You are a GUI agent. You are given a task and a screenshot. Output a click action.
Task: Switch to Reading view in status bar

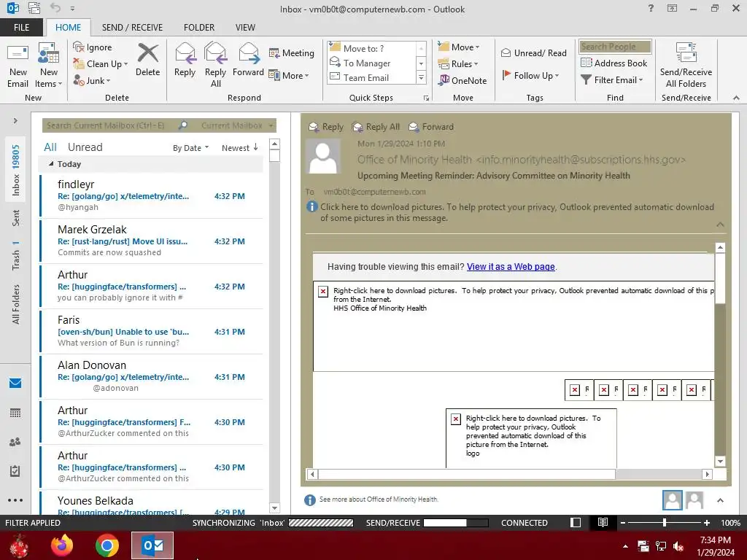tap(603, 522)
